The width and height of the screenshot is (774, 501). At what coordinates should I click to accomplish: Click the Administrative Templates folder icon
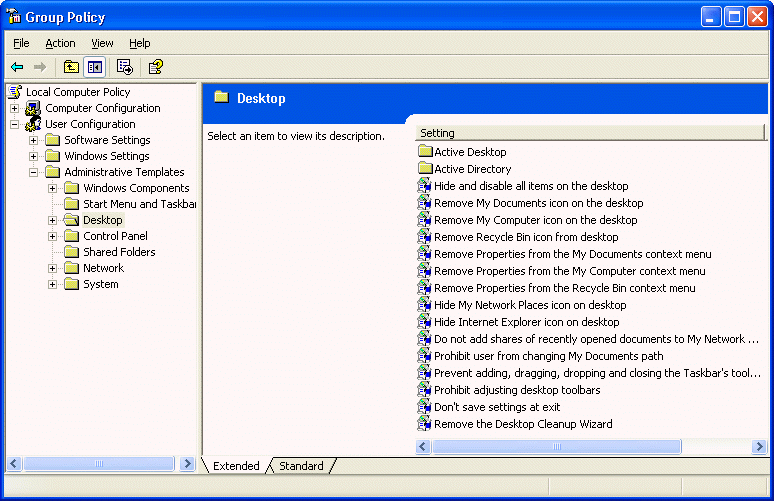52,172
